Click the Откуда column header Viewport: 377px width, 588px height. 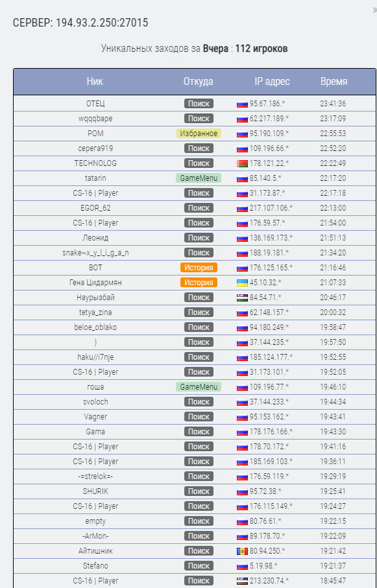[x=199, y=82]
